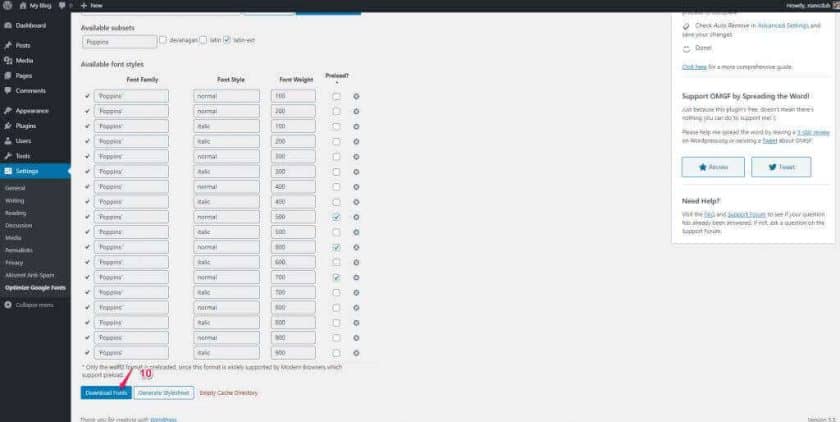Screen dimensions: 840x422
Task: Click the WordPress logo in admin bar
Action: pyautogui.click(x=8, y=5)
